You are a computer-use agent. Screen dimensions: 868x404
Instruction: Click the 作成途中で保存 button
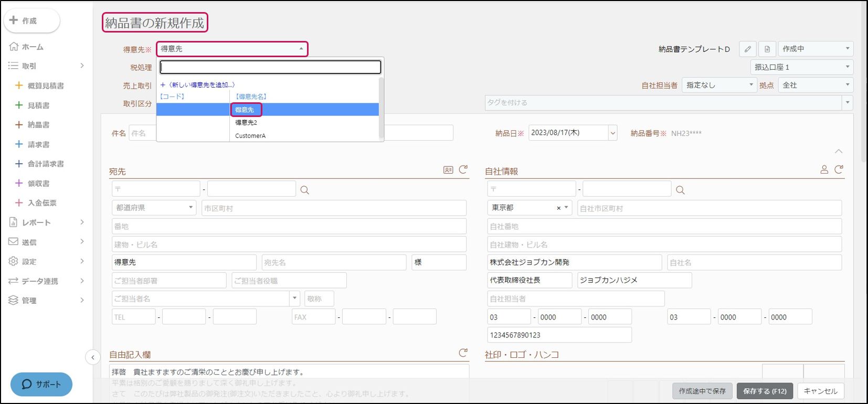tap(702, 391)
